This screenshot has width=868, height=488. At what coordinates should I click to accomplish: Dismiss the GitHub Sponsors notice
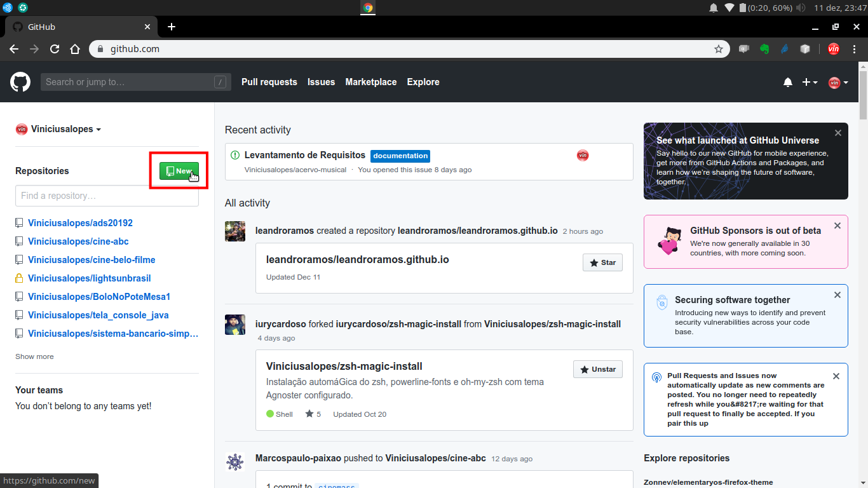(837, 226)
